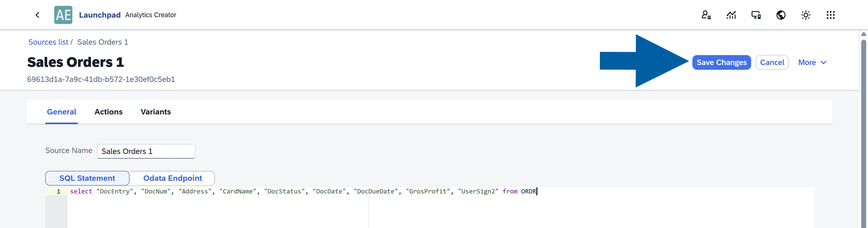Open the app grid launcher icon
This screenshot has height=228, width=868.
(831, 15)
